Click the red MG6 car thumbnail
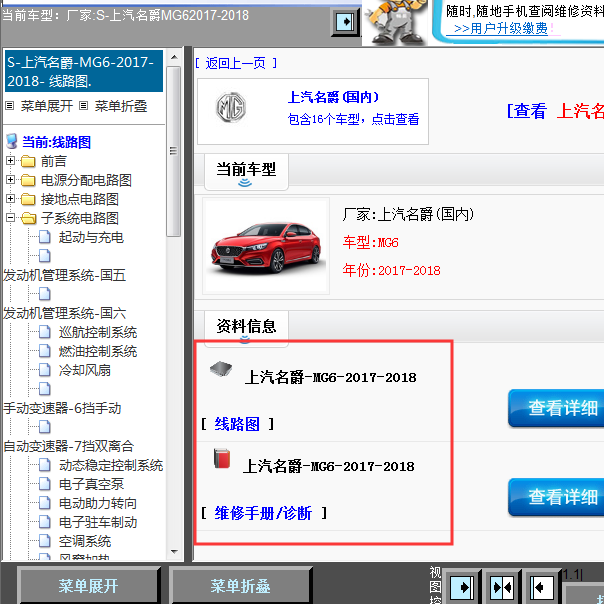Viewport: 604px width, 604px height. tap(266, 246)
